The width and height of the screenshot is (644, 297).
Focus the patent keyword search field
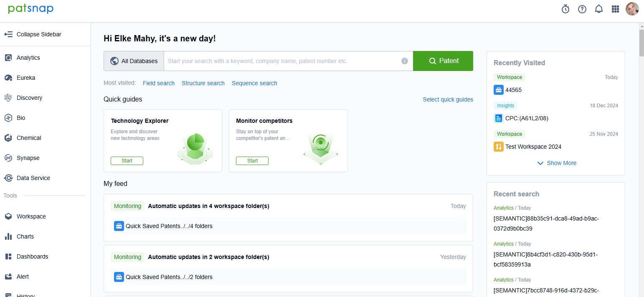(282, 61)
